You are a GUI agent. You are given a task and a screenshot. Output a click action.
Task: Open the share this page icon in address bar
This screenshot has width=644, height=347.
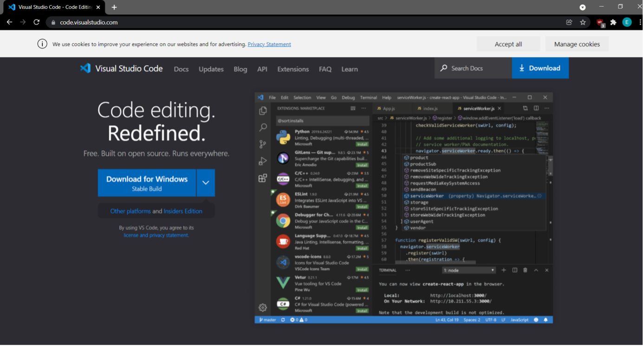pyautogui.click(x=569, y=22)
